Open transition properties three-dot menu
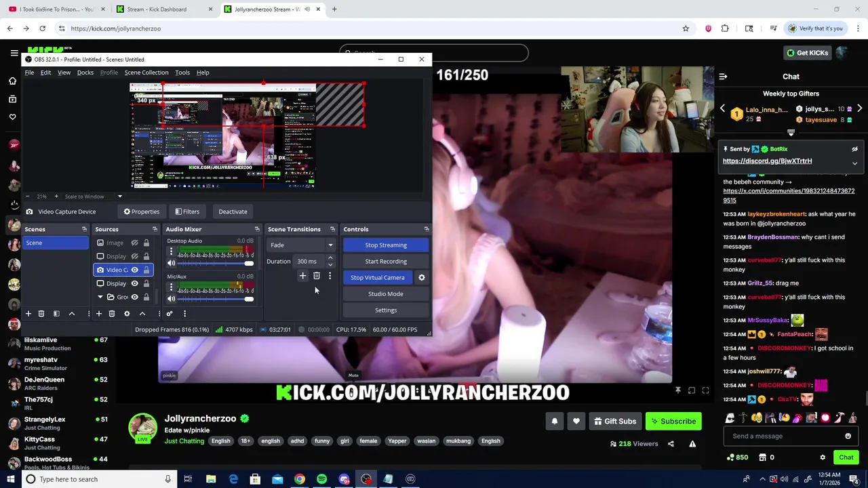Image resolution: width=868 pixels, height=488 pixels. coord(330,276)
